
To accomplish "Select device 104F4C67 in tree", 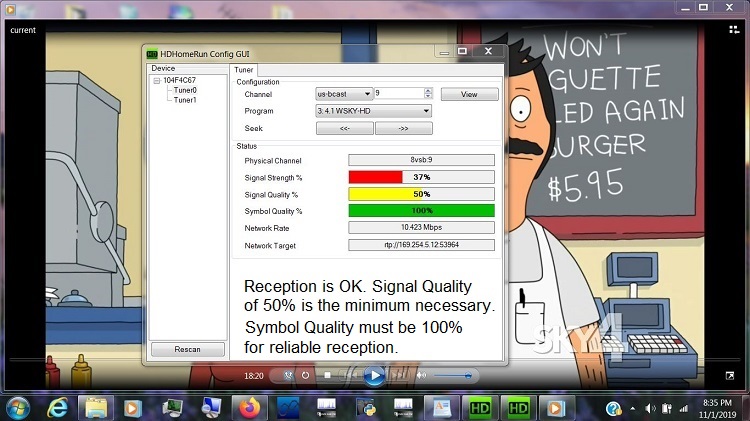I will pyautogui.click(x=179, y=80).
